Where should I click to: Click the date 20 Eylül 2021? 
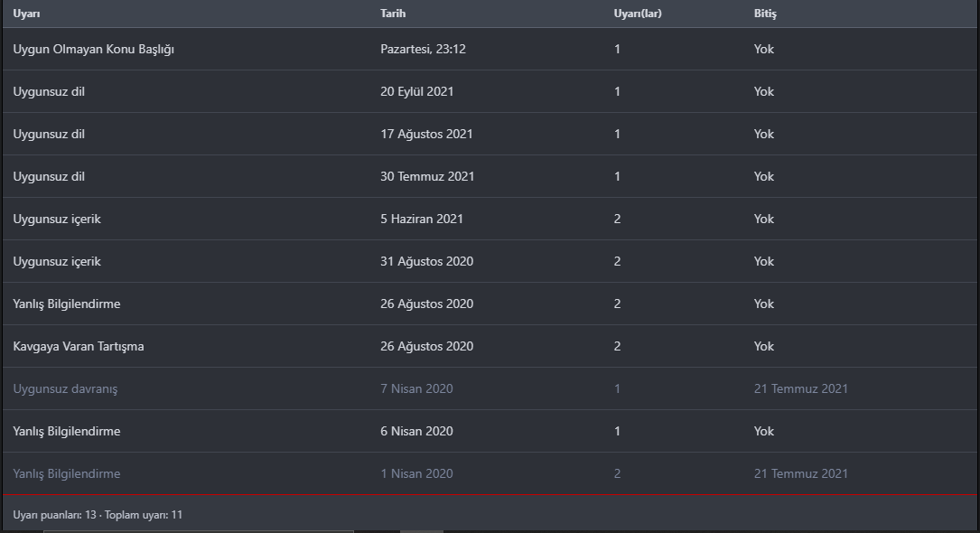(x=416, y=92)
